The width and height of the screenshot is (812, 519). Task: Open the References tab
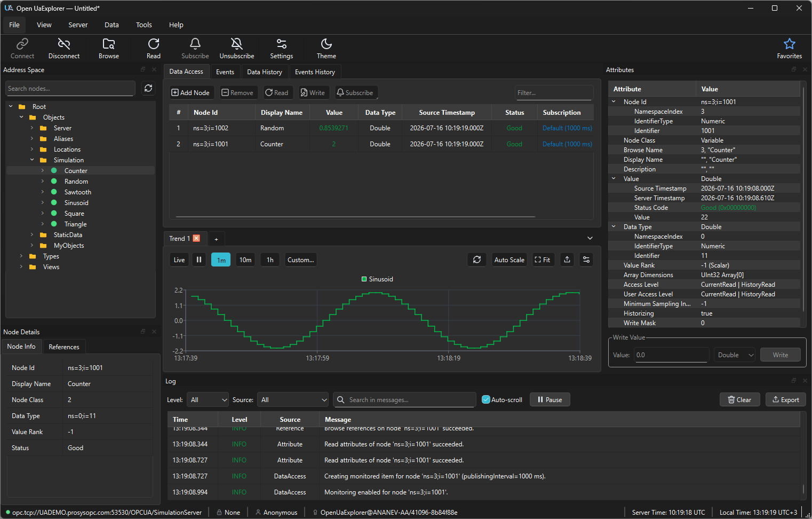point(64,347)
